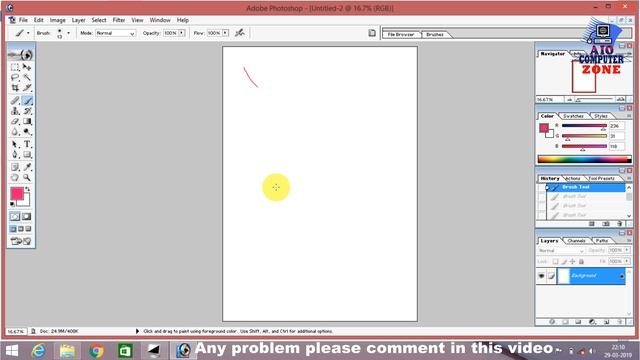
Task: Open the Brushes palette tab
Action: [435, 34]
